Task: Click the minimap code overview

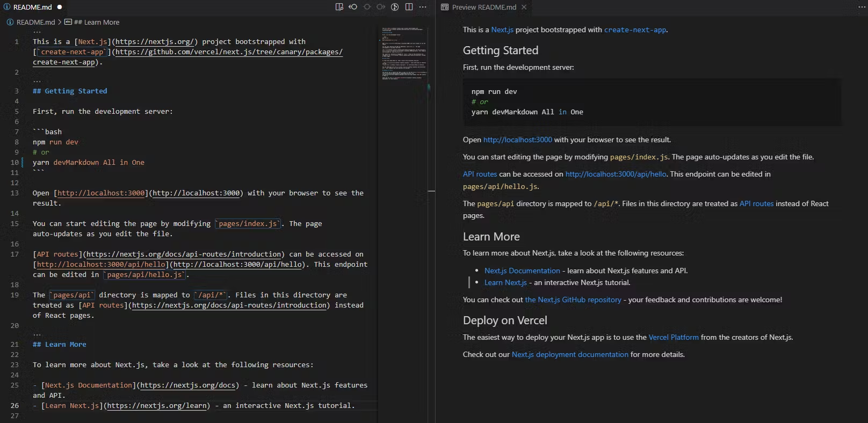Action: click(404, 53)
